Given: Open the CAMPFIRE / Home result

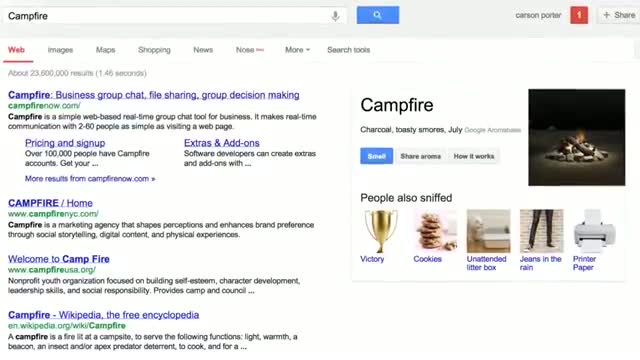Looking at the screenshot, I should tap(50, 203).
